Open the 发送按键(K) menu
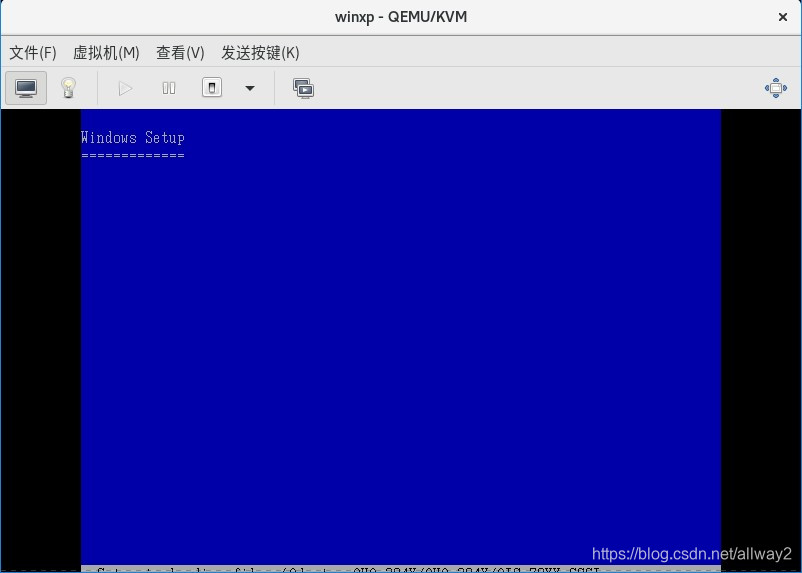Viewport: 802px width, 573px height. pyautogui.click(x=260, y=52)
